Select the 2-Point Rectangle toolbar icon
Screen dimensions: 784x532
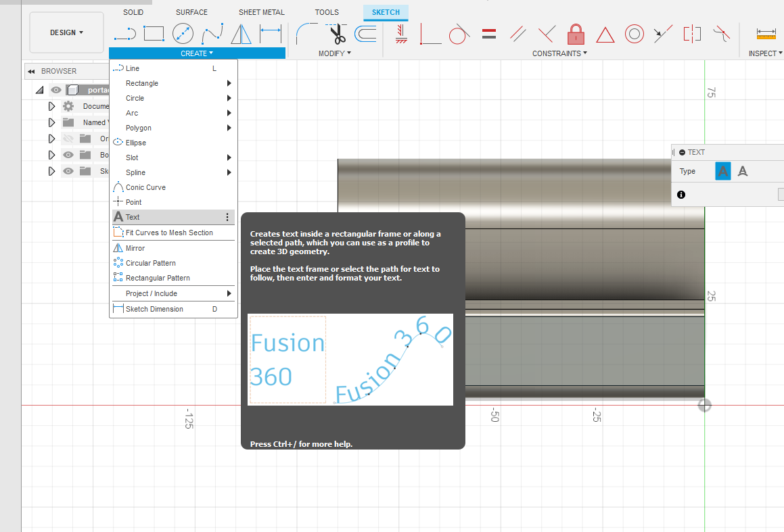154,32
